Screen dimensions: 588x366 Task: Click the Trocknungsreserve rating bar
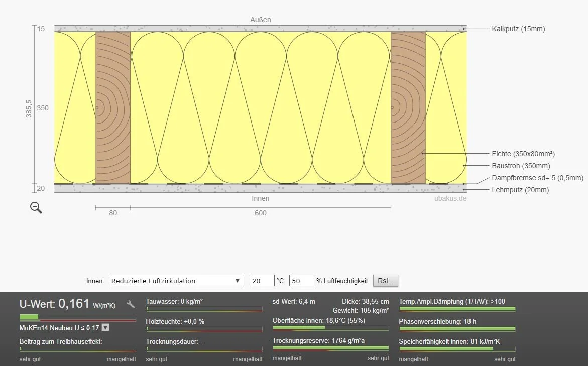331,348
